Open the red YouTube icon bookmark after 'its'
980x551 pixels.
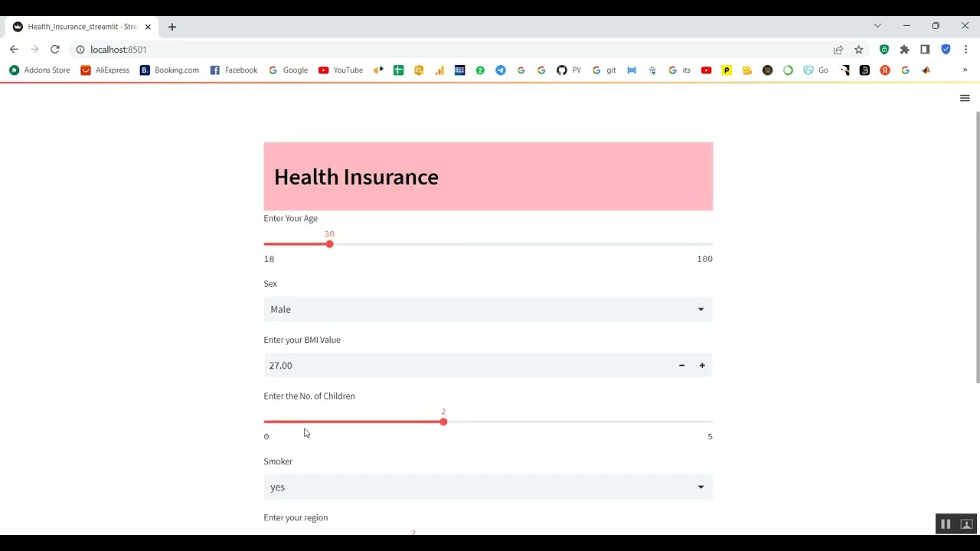706,70
